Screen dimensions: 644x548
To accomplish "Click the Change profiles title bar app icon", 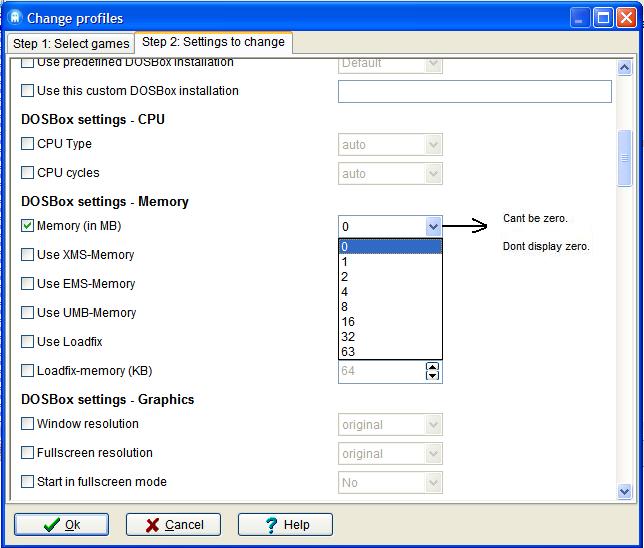I will coord(14,17).
